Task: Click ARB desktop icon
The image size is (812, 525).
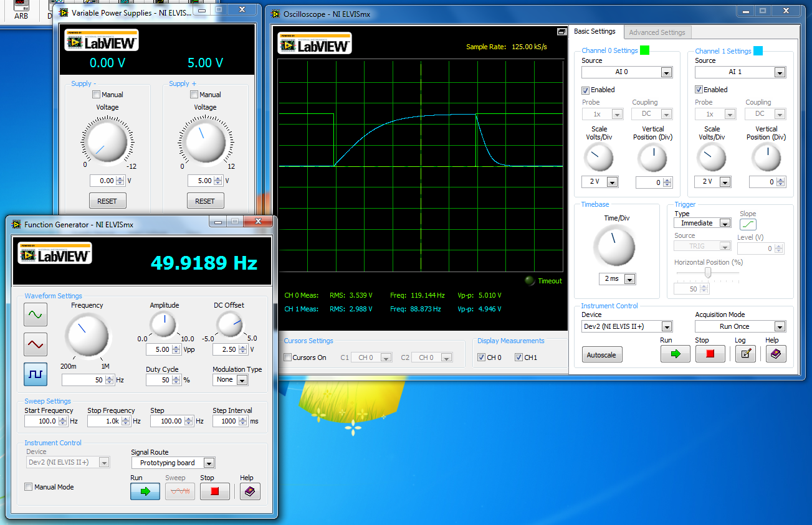Action: [21, 11]
